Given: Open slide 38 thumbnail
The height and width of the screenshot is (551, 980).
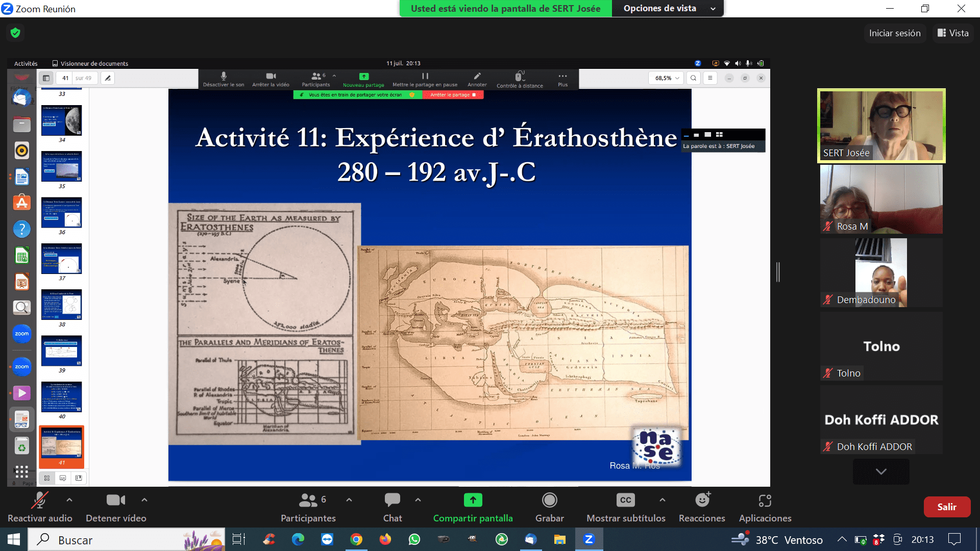Looking at the screenshot, I should click(x=62, y=305).
